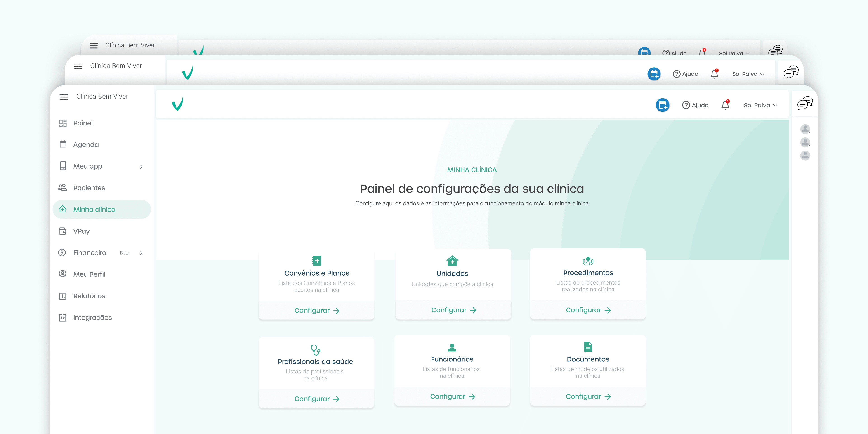The image size is (868, 434).
Task: Click Configurar on Profissionais da saúde card
Action: pyautogui.click(x=317, y=399)
